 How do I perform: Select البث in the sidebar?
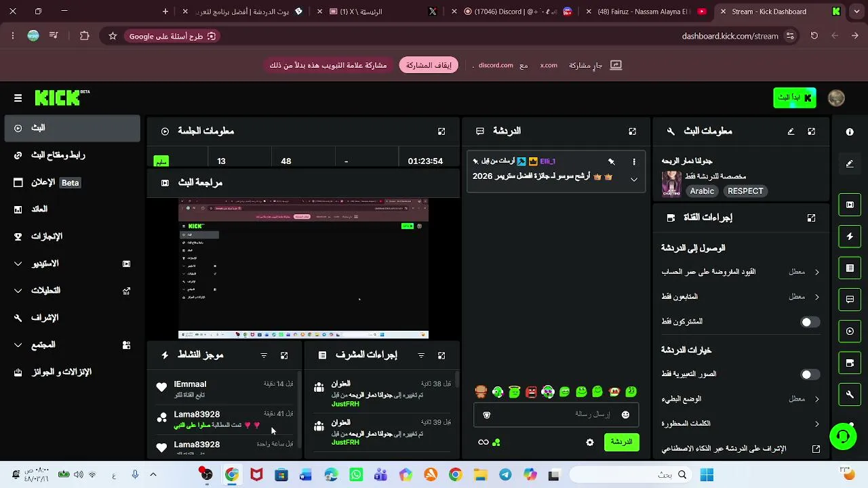pyautogui.click(x=72, y=128)
